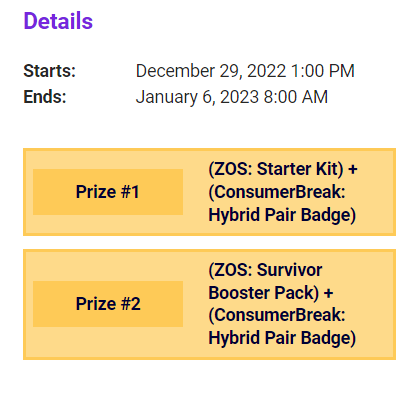Viewport: 420px width, 398px height.
Task: Click the plus sign after Booster Pack
Action: 328,293
